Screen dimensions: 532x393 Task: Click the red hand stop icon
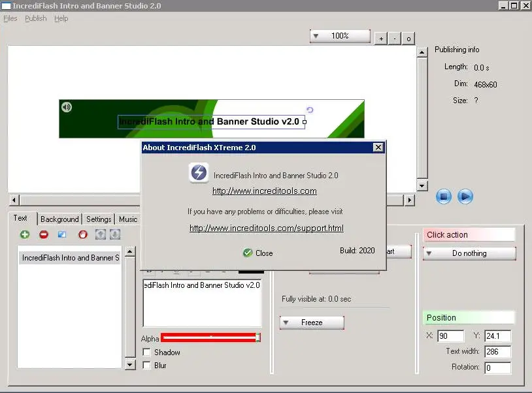(83, 234)
